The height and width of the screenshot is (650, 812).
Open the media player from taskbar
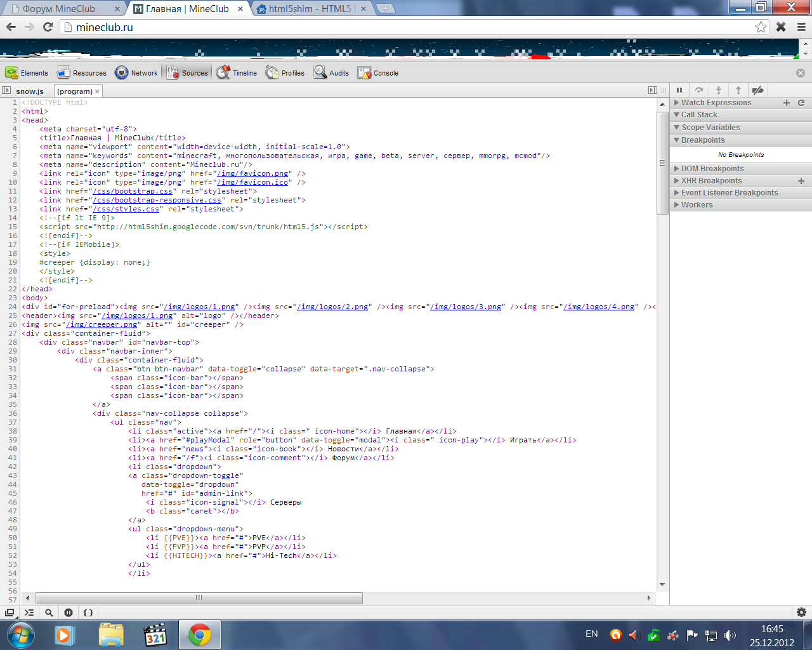tap(65, 635)
